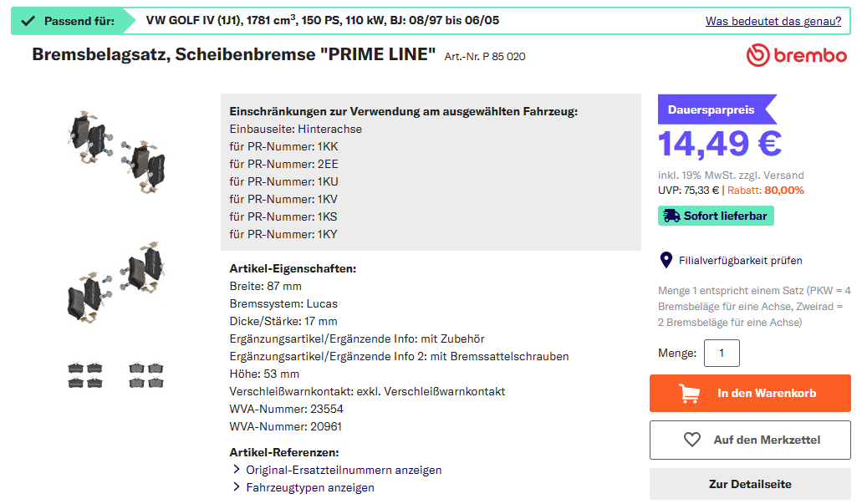Click the "Dauersparpreis" badge
The image size is (862, 504).
point(712,109)
